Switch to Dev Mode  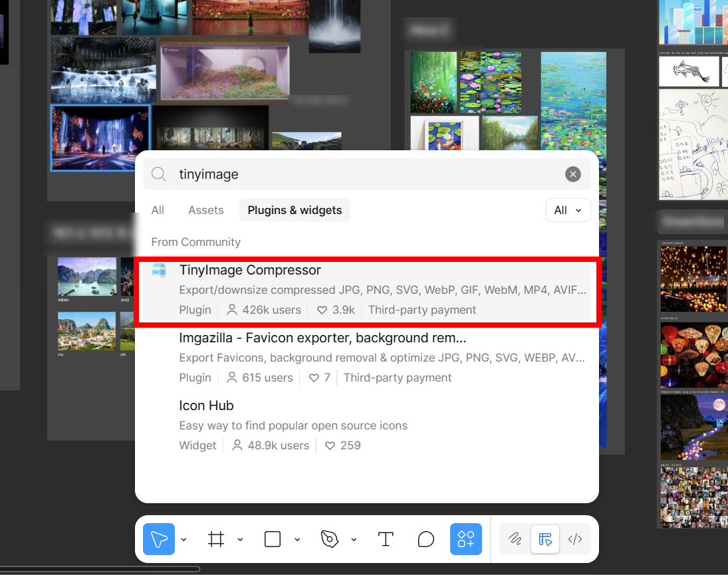tap(575, 539)
